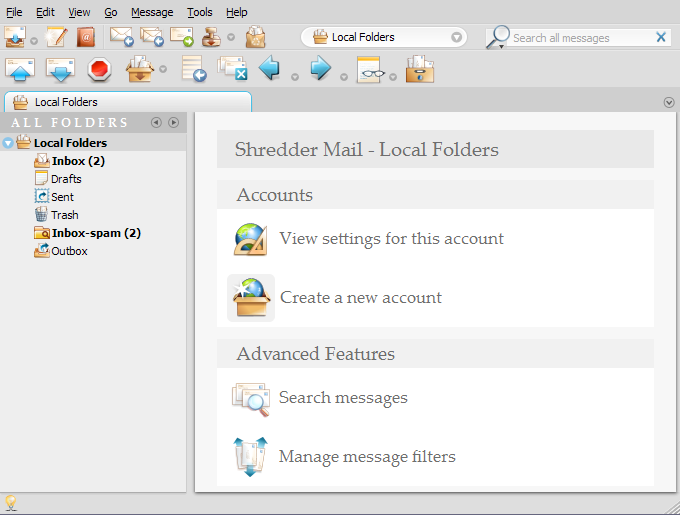Click the Write new message pencil icon
This screenshot has width=680, height=515.
pyautogui.click(x=57, y=37)
